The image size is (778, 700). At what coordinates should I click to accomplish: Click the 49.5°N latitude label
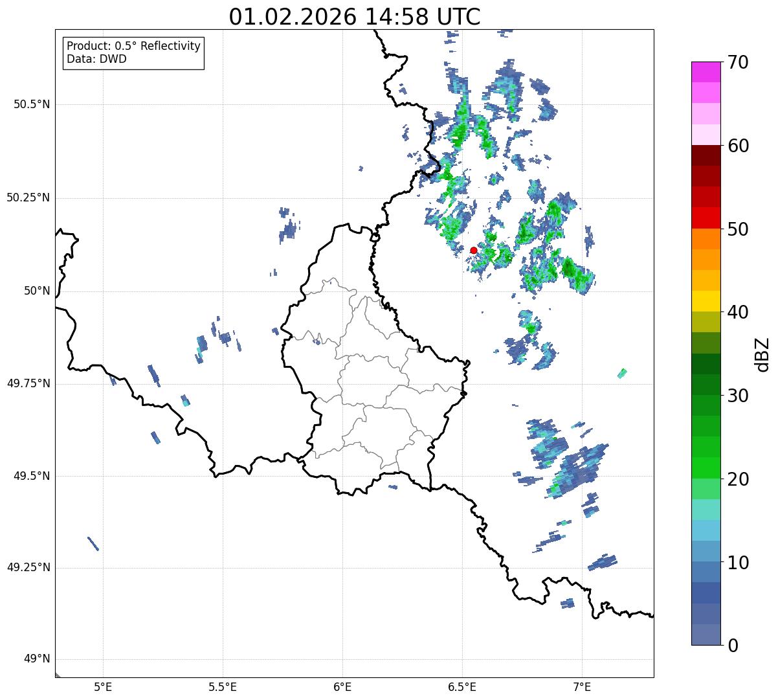32,476
